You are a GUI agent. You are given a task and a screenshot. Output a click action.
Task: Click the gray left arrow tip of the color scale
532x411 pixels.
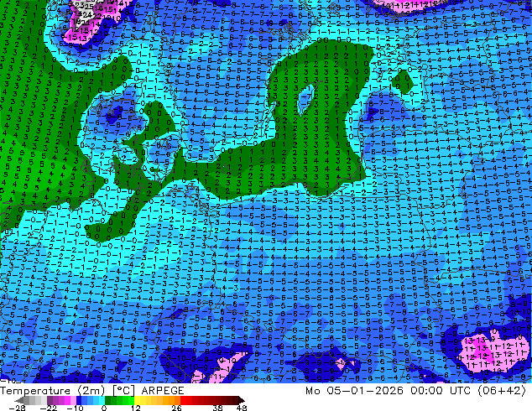pos(19,400)
